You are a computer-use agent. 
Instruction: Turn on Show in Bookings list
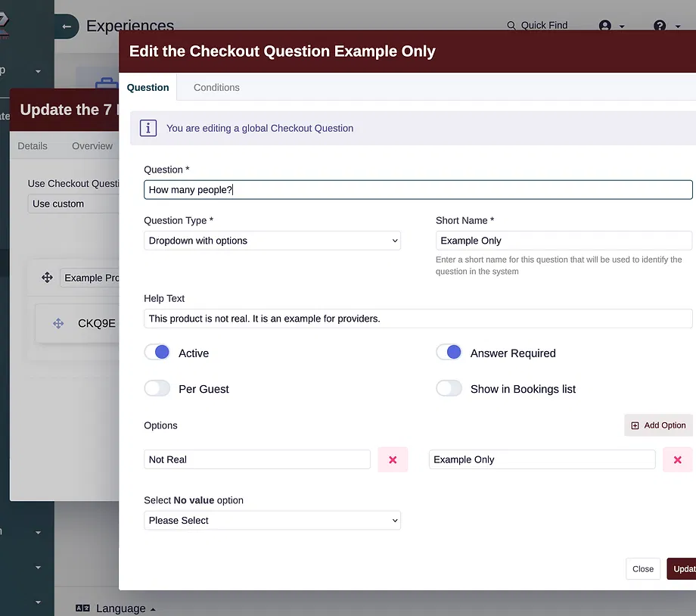[x=449, y=389]
